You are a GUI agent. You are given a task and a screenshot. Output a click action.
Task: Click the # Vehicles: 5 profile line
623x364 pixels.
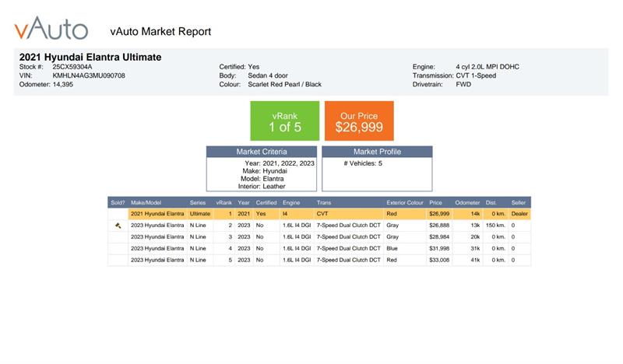[363, 163]
